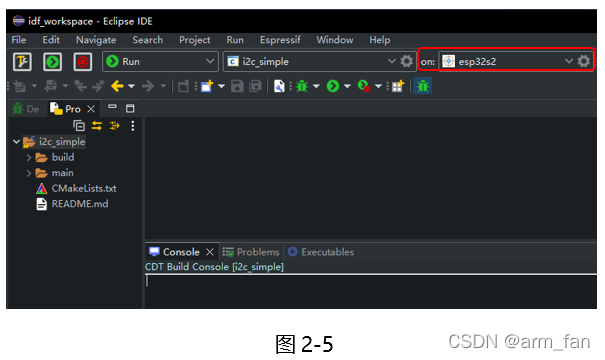Select the main folder
This screenshot has height=360, width=605.
click(62, 173)
